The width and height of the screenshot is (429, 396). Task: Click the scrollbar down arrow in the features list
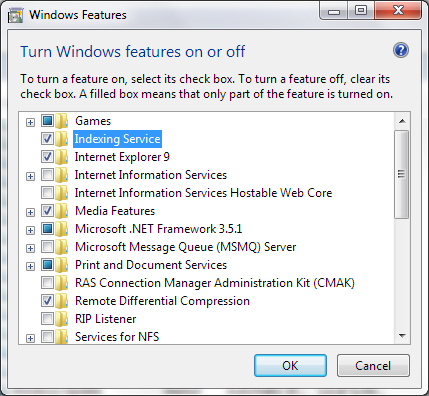[402, 336]
